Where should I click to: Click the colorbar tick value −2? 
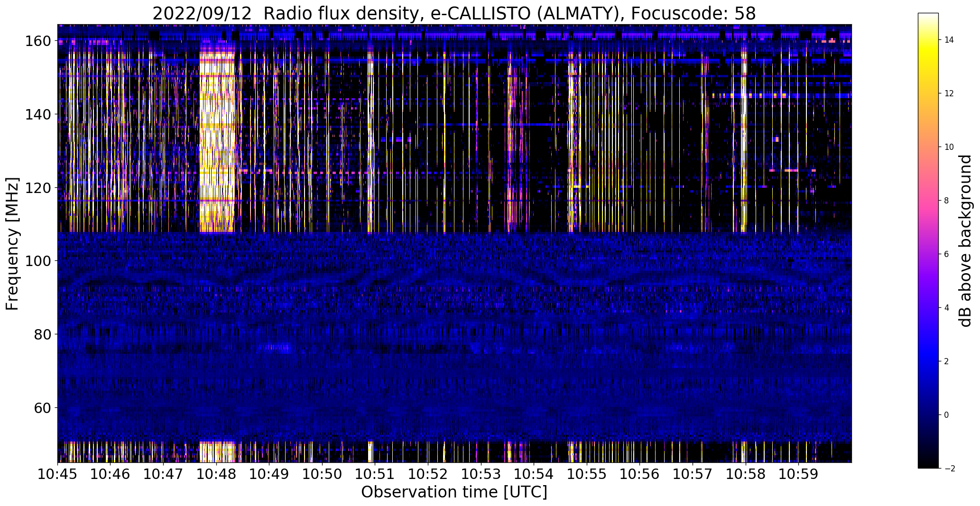(949, 469)
